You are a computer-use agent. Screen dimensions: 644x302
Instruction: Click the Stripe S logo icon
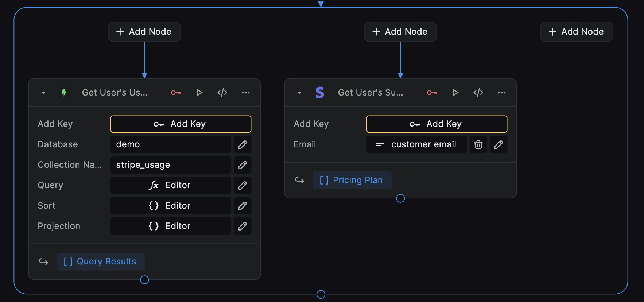(x=320, y=93)
